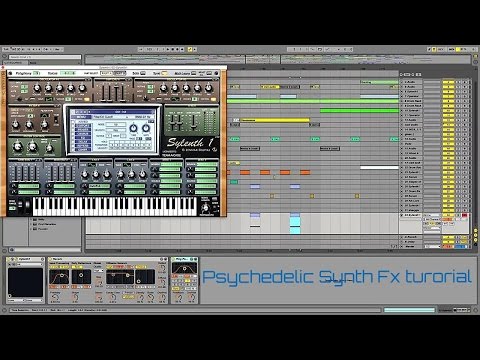Open Oscillator A1's waveform selector
Image resolution: width=480 pixels, height=360 pixels.
click(x=49, y=99)
